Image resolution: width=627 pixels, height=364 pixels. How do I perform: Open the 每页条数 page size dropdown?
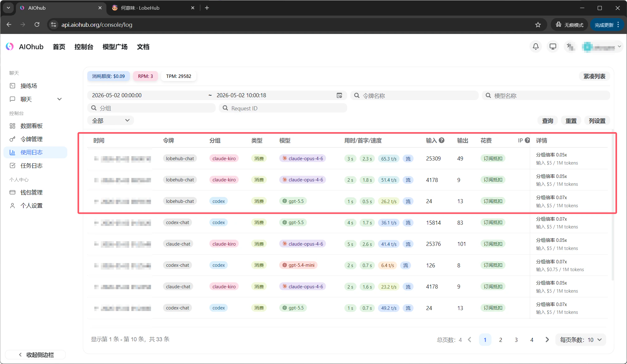tap(581, 340)
